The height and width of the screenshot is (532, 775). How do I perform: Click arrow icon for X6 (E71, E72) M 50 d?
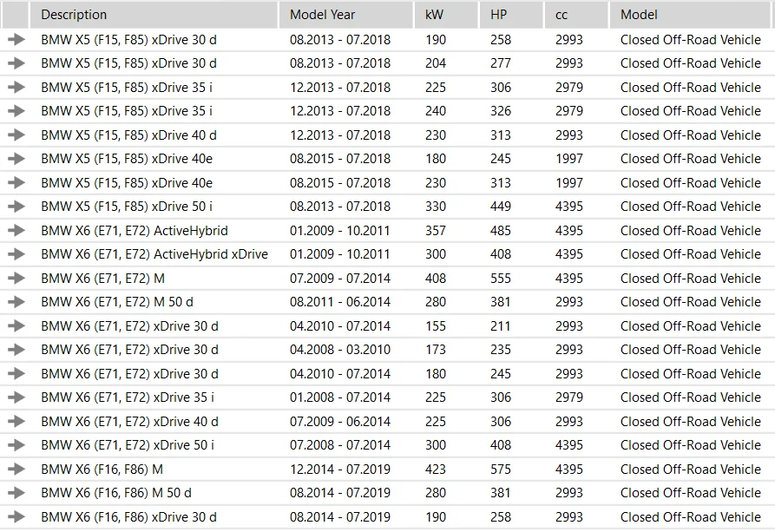(16, 302)
